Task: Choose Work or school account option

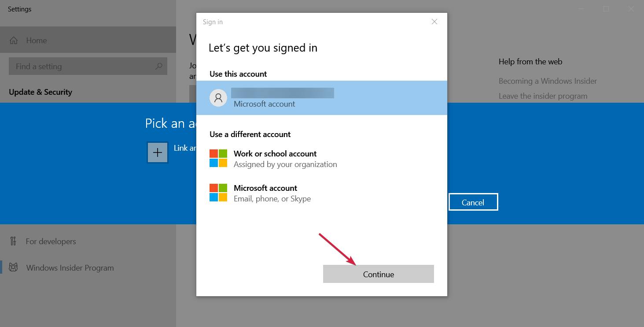Action: point(322,159)
